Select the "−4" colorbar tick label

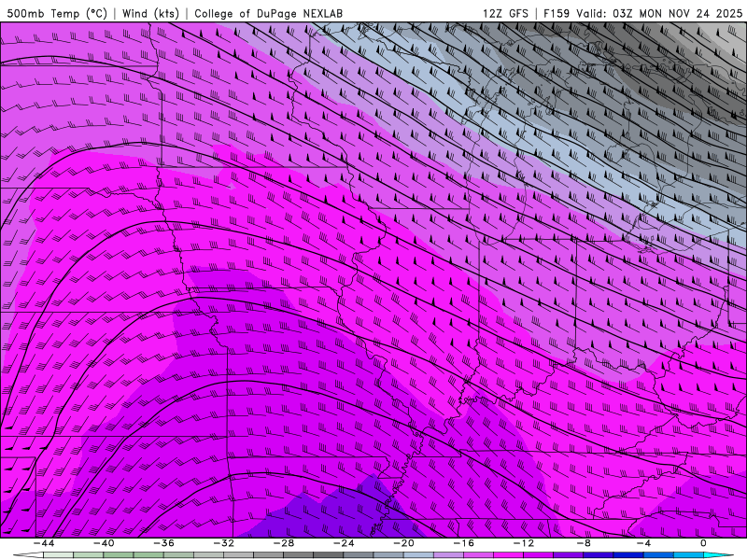643,543
